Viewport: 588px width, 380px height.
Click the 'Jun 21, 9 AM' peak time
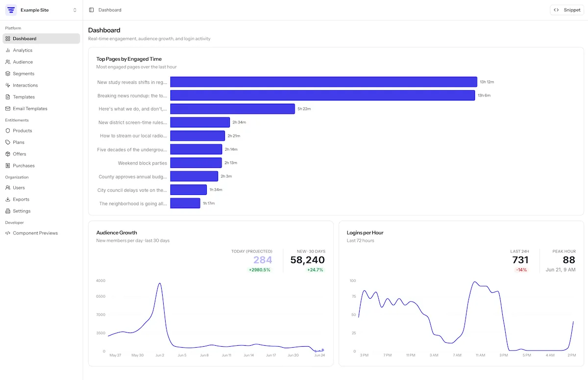pyautogui.click(x=561, y=270)
